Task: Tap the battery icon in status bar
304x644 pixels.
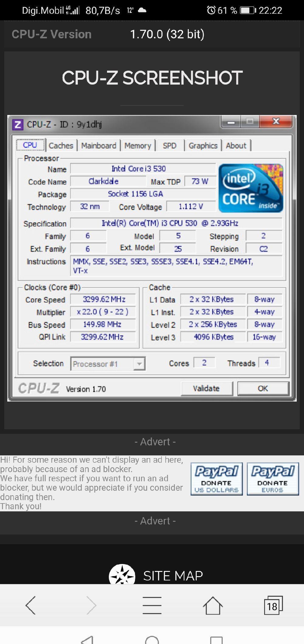Action: 248,10
